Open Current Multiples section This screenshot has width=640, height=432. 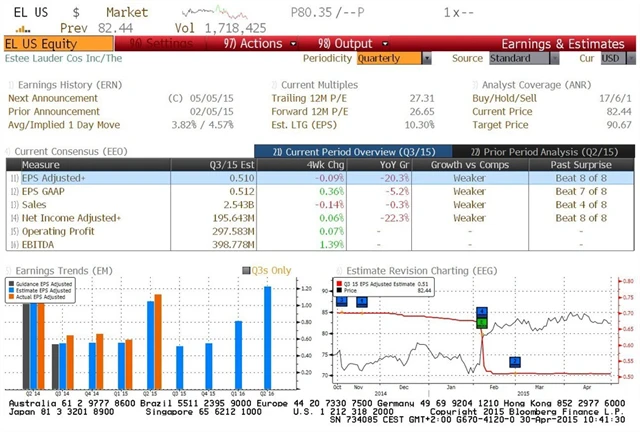(x=318, y=86)
